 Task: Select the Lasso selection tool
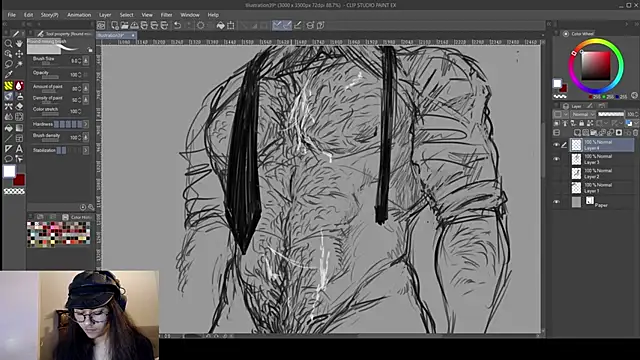tap(8, 64)
